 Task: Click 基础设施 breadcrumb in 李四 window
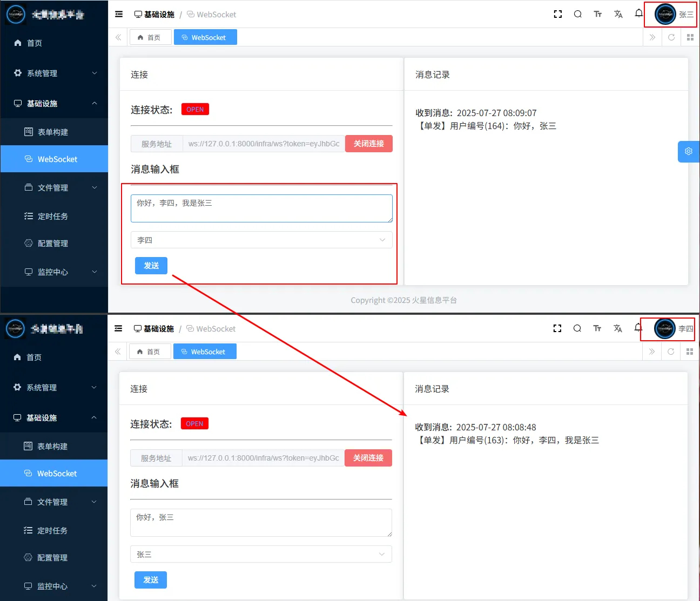(154, 328)
